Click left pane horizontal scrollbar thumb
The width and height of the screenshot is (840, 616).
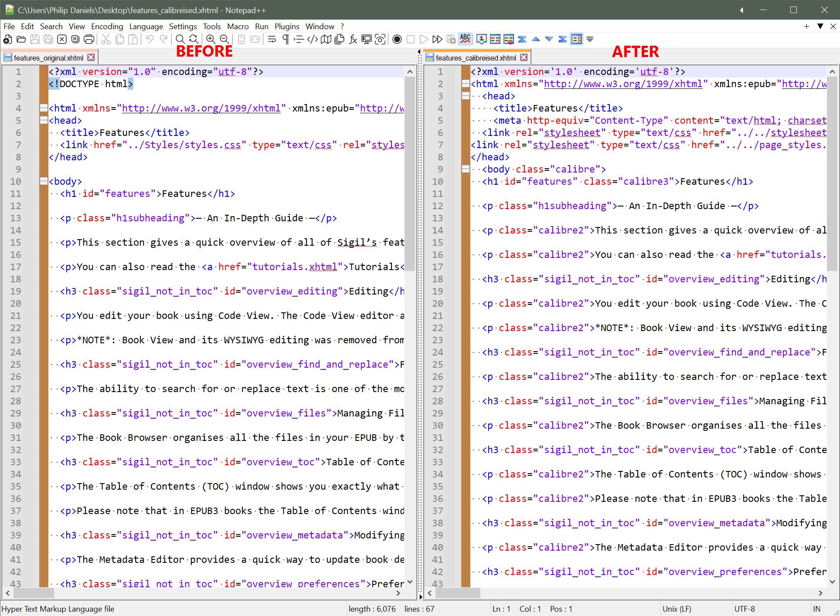(x=33, y=592)
